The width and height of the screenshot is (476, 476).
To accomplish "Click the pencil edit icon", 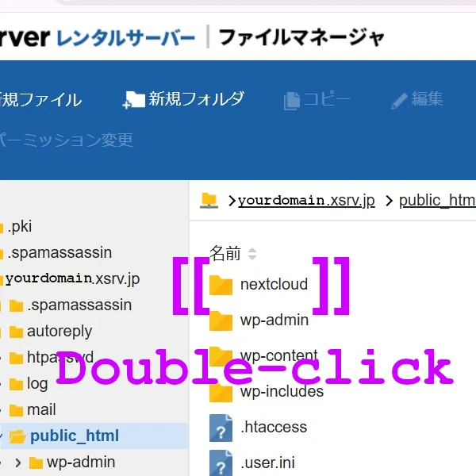I will point(399,101).
